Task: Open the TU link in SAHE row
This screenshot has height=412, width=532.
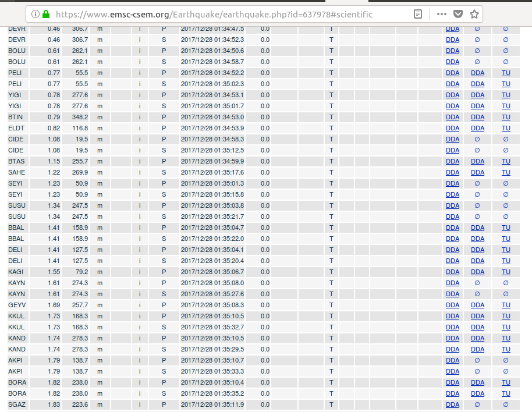Action: [506, 172]
